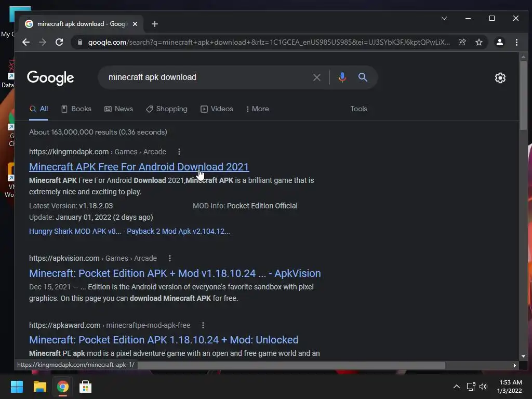This screenshot has width=532, height=399.
Task: Click the apkvision.com result URL text
Action: [64, 258]
